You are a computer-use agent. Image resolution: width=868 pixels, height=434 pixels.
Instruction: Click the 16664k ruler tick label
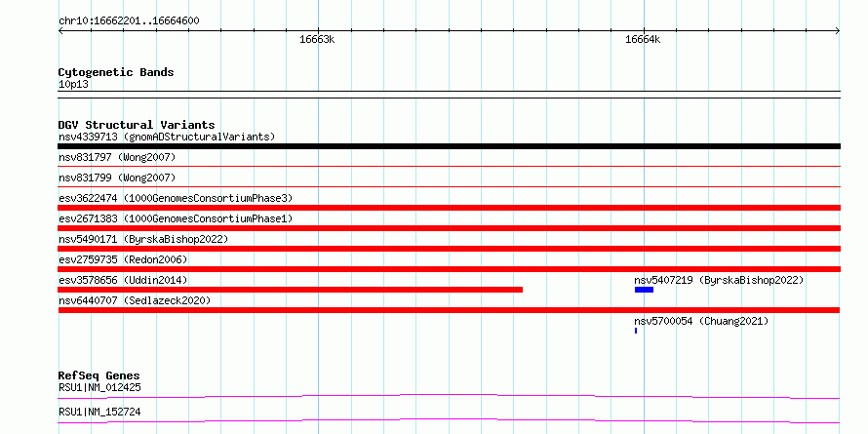coord(643,39)
